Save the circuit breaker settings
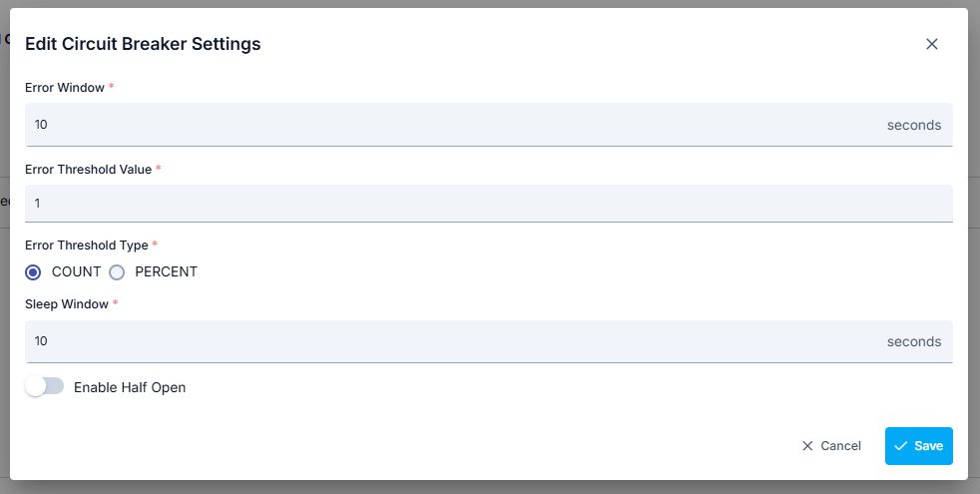The image size is (980, 494). point(919,446)
